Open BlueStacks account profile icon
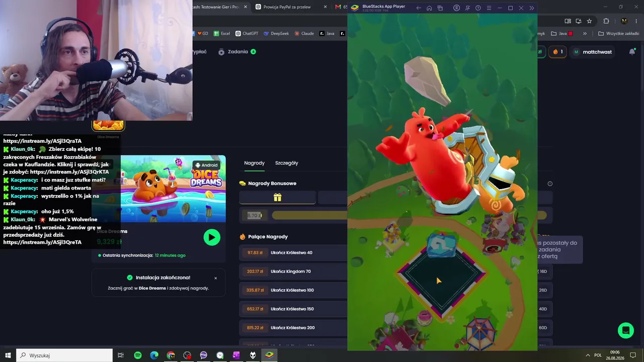644x362 pixels. (x=456, y=8)
